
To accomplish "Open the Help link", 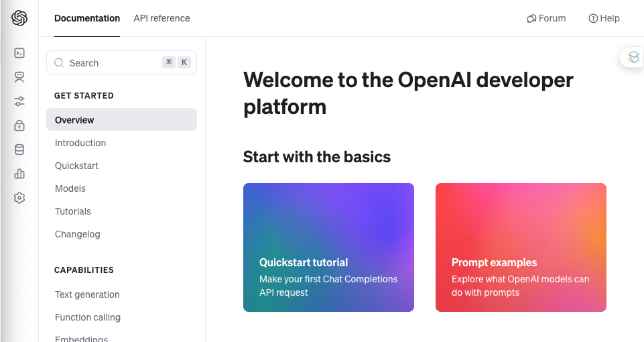I will [x=604, y=19].
